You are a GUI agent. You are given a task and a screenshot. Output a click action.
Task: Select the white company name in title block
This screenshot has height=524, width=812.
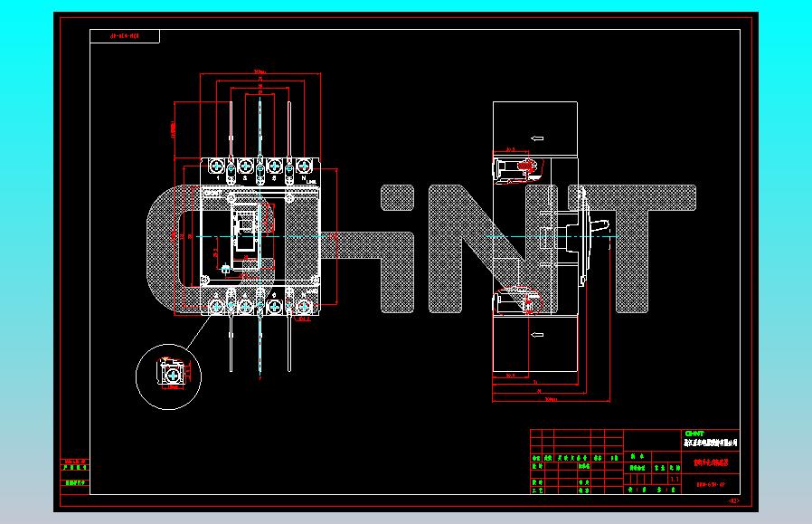click(711, 443)
